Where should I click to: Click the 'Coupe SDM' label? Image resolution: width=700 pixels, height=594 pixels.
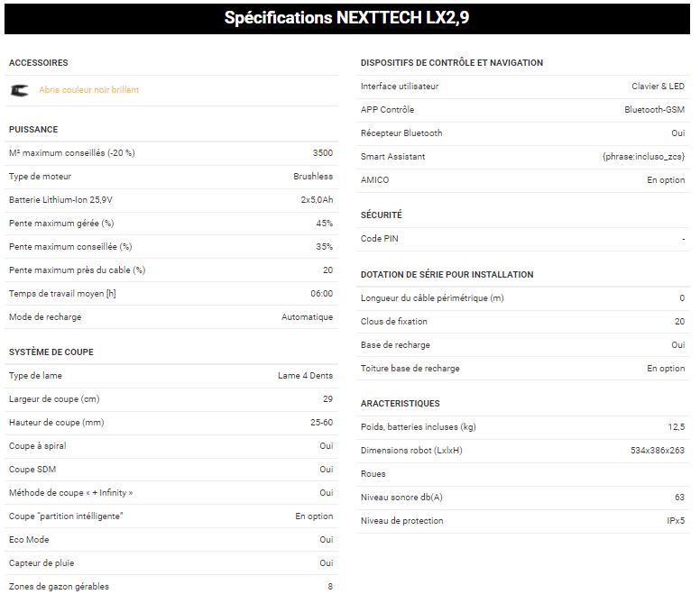pyautogui.click(x=32, y=469)
